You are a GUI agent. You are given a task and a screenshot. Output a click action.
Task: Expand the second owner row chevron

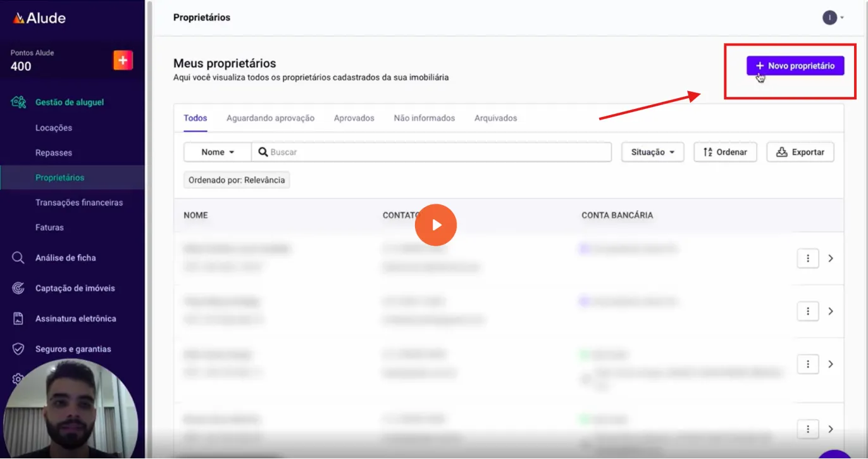click(x=831, y=311)
